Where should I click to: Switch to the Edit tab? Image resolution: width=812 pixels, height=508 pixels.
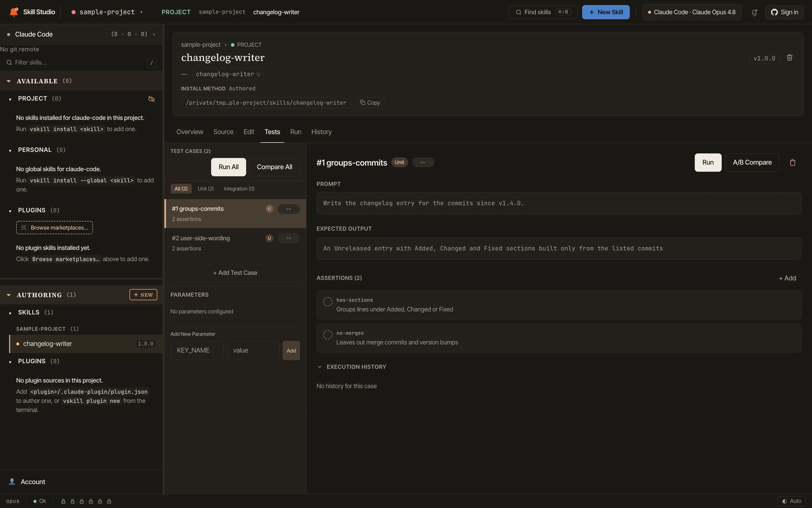[249, 132]
